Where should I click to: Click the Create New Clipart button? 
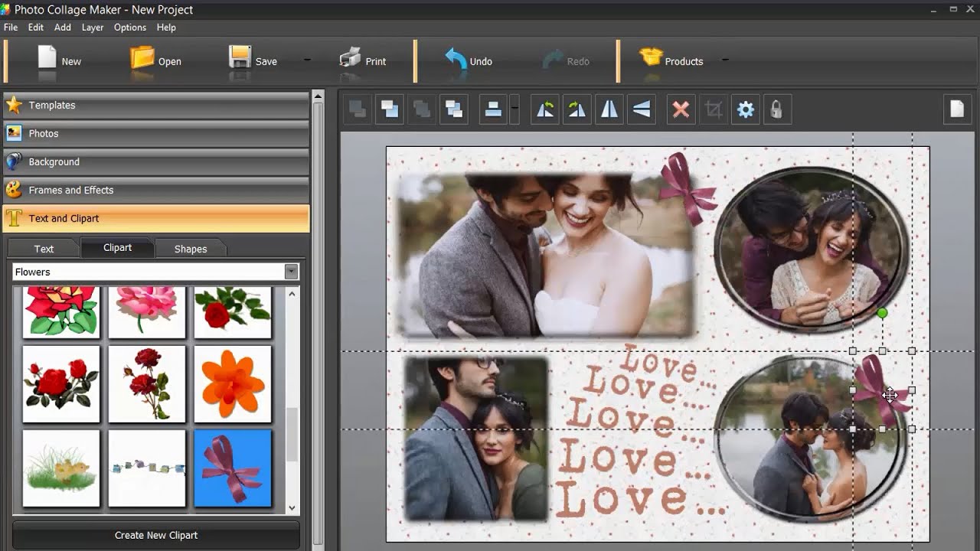(156, 535)
